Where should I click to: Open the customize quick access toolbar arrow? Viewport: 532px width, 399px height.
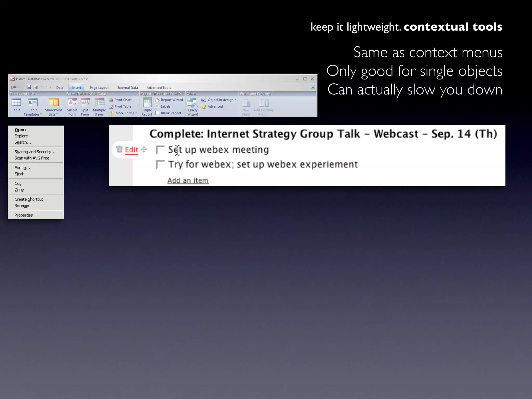point(50,87)
